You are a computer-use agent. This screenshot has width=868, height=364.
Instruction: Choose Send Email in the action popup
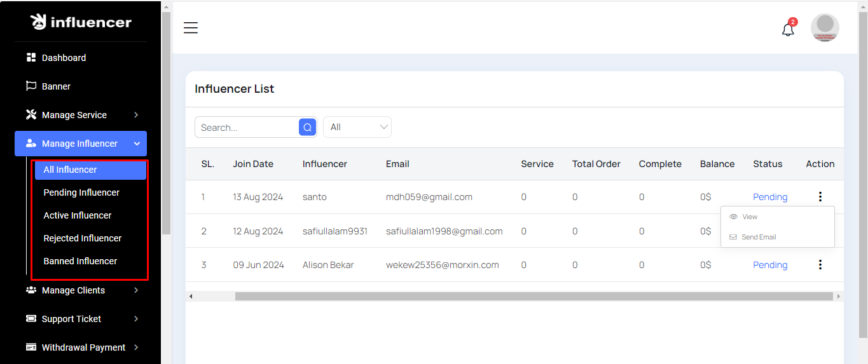[758, 237]
